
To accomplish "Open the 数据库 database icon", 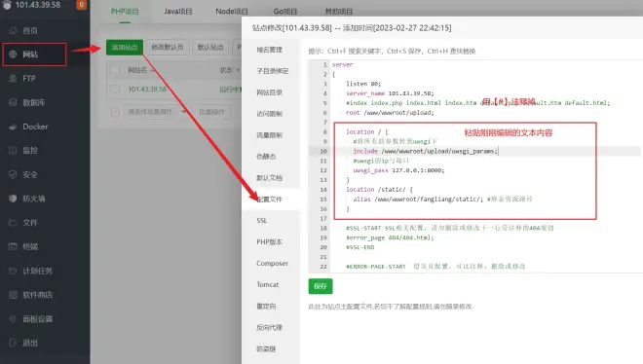I will coord(13,102).
